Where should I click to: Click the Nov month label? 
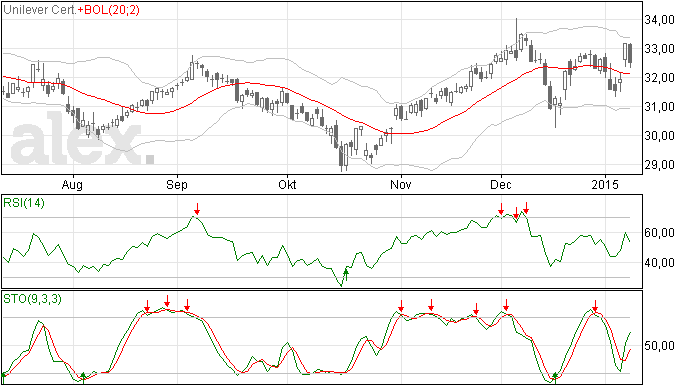click(400, 184)
